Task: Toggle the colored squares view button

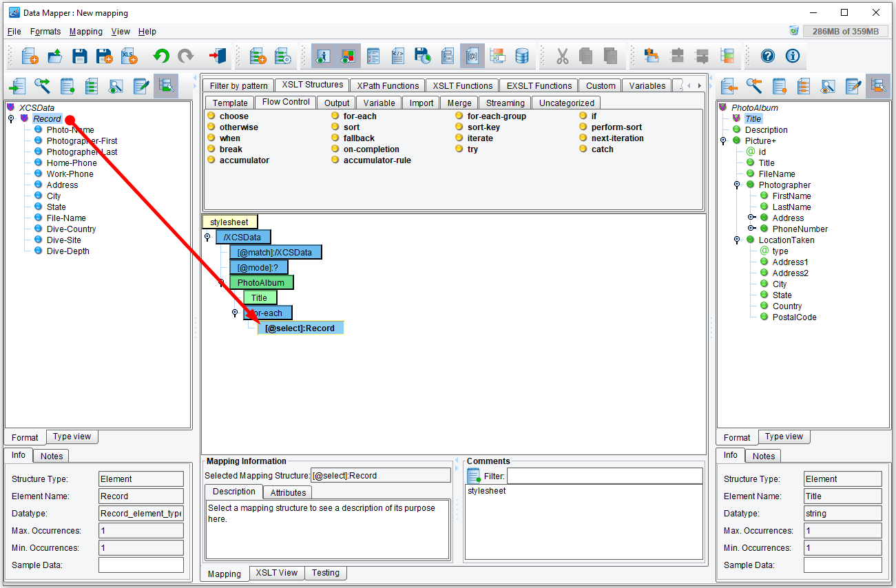Action: point(348,56)
